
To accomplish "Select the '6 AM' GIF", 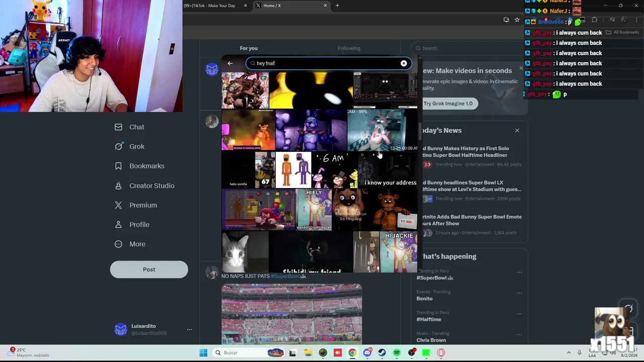I will pyautogui.click(x=335, y=170).
